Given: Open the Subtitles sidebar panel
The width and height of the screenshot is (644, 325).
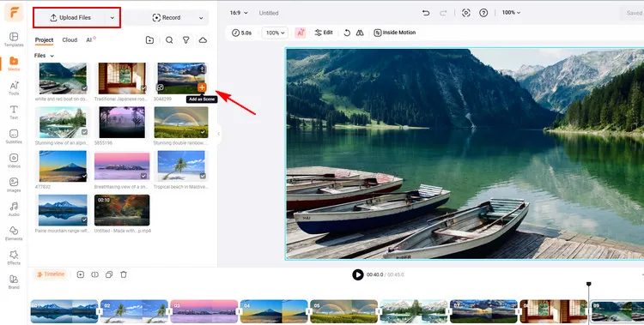Looking at the screenshot, I should (x=14, y=136).
